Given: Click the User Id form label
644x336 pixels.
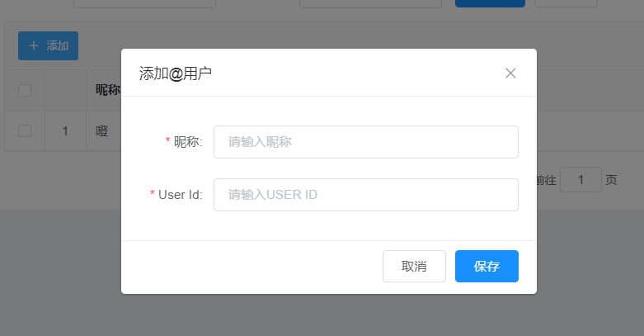Looking at the screenshot, I should tap(181, 195).
